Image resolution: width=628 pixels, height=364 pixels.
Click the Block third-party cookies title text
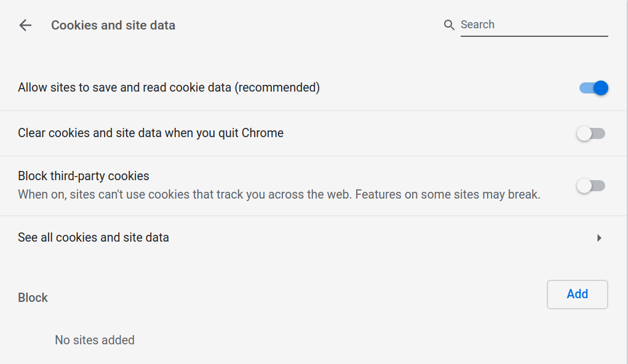84,176
